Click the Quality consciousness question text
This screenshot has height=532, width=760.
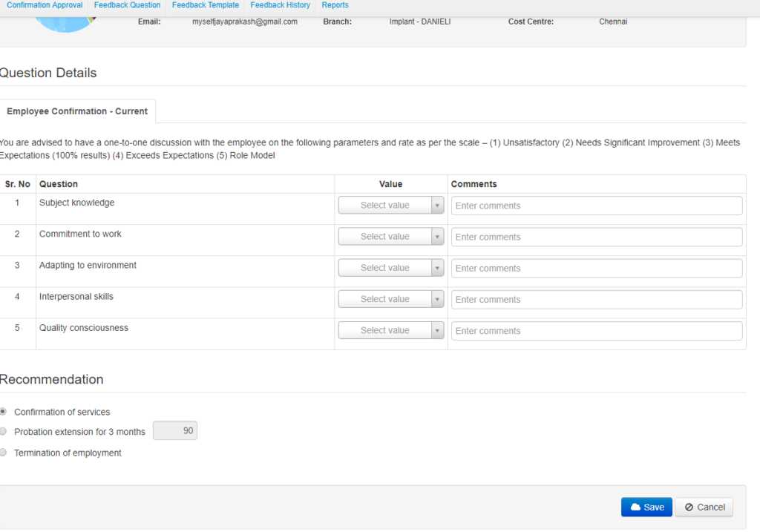(83, 328)
